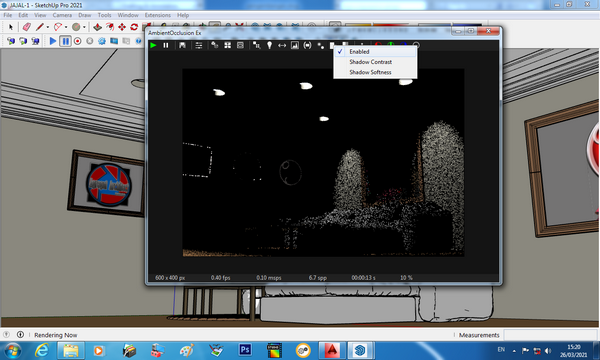Click the 10 % progress text

tap(406, 278)
